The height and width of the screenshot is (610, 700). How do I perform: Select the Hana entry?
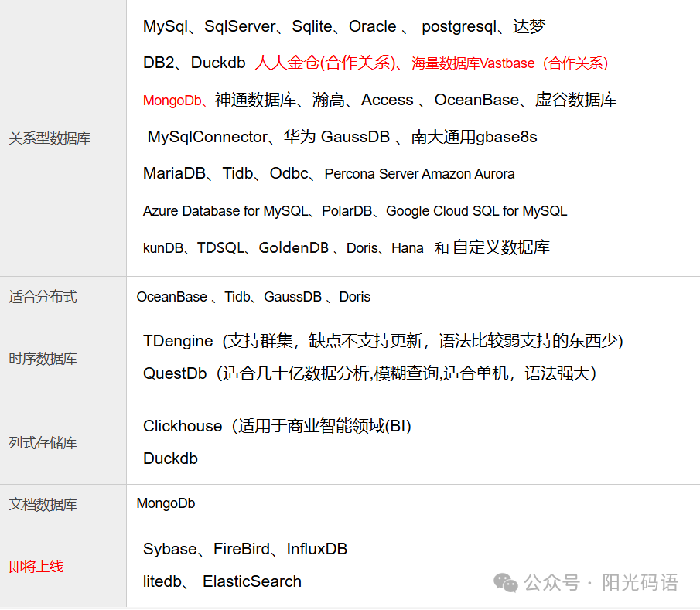click(x=408, y=248)
